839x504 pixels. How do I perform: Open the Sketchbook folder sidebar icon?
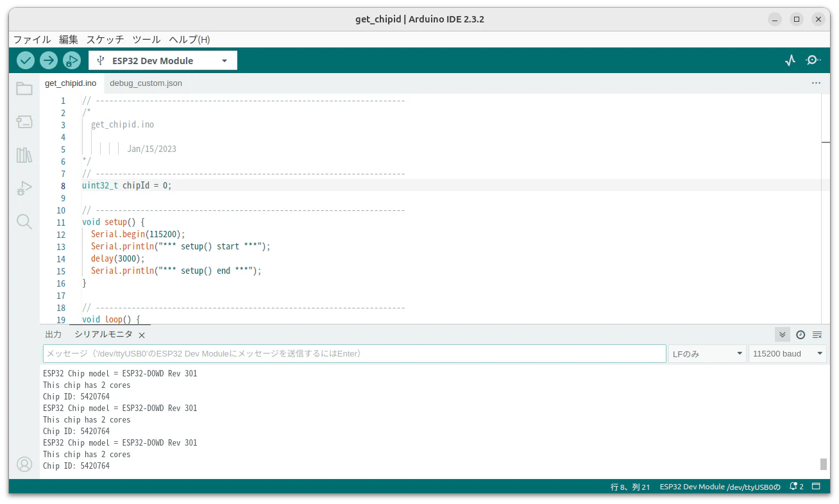(x=24, y=88)
